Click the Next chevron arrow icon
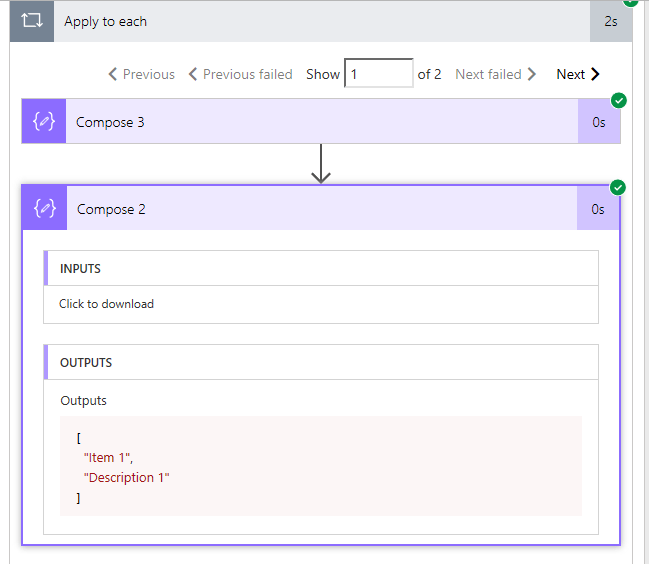The width and height of the screenshot is (649, 564). click(x=595, y=74)
